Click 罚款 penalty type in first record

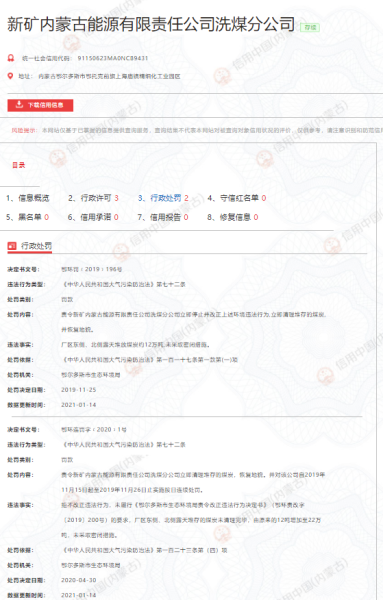point(67,300)
